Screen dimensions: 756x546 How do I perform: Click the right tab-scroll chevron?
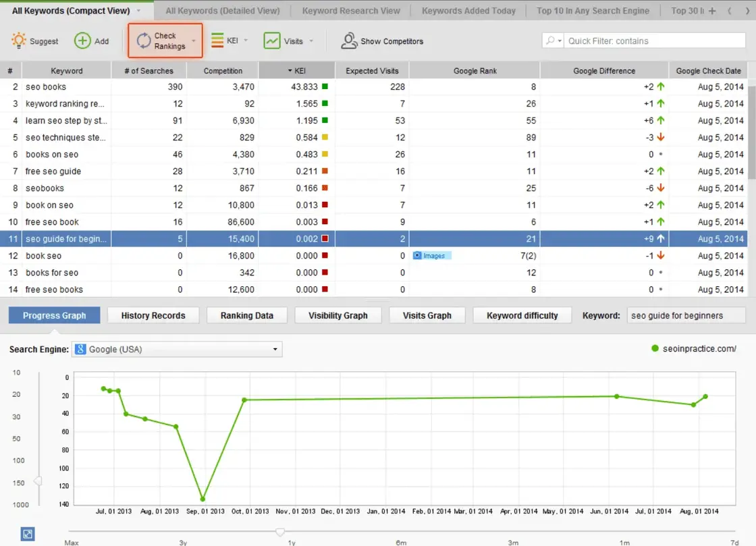[x=747, y=11]
